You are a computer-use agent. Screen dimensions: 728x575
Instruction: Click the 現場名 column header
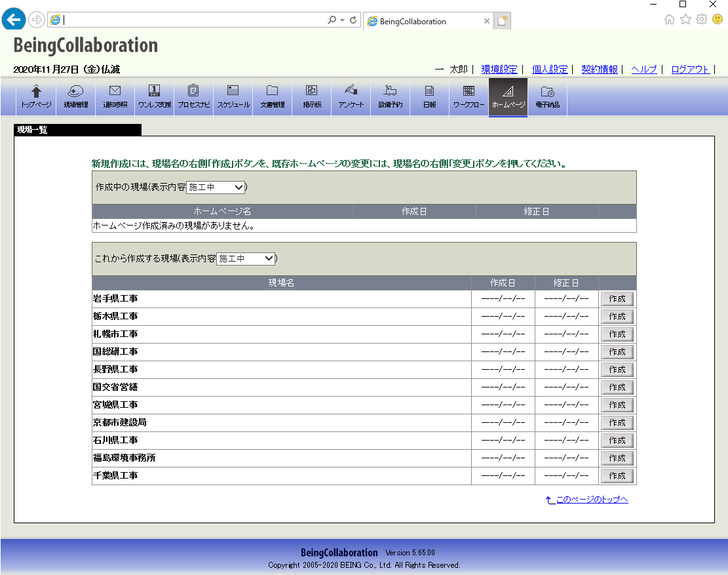click(281, 283)
